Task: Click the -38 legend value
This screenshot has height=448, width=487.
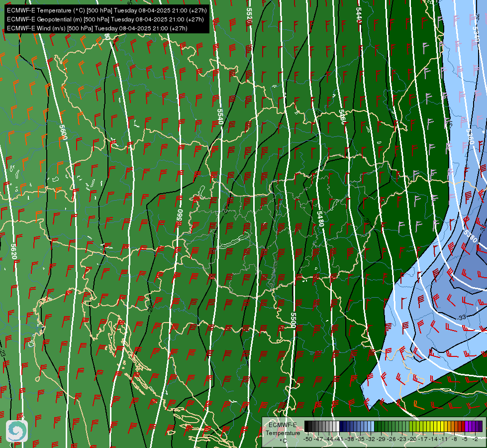Action: click(349, 439)
